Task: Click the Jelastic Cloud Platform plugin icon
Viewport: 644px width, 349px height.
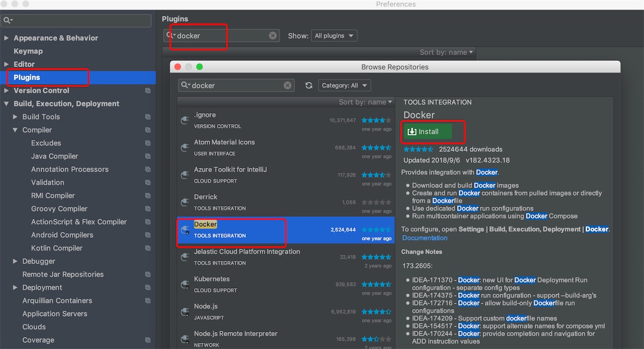Action: (185, 257)
